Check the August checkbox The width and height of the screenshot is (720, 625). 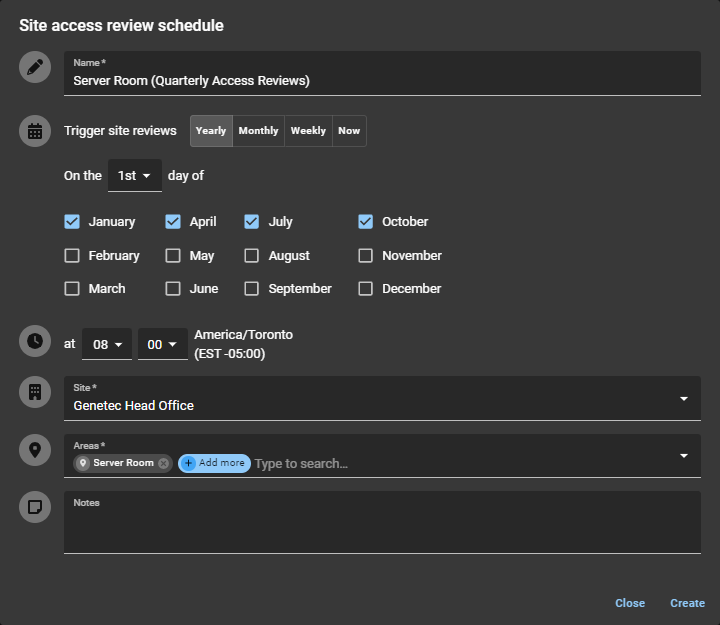[252, 256]
